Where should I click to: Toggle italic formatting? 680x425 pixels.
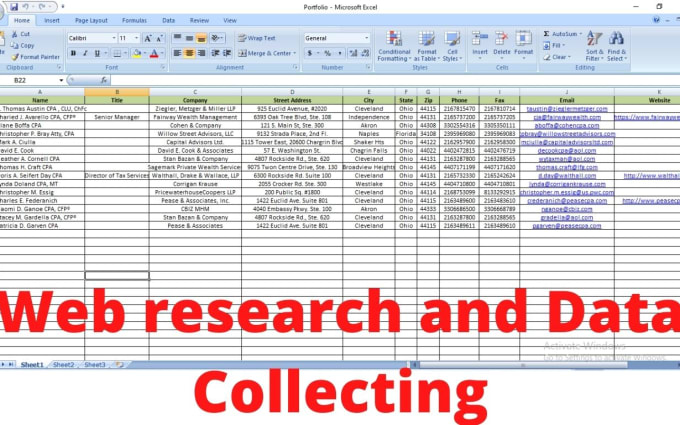click(85, 53)
